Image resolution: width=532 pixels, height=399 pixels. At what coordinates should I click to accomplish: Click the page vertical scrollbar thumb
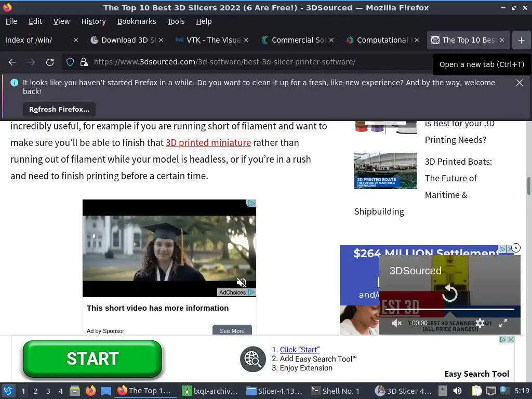tap(528, 186)
